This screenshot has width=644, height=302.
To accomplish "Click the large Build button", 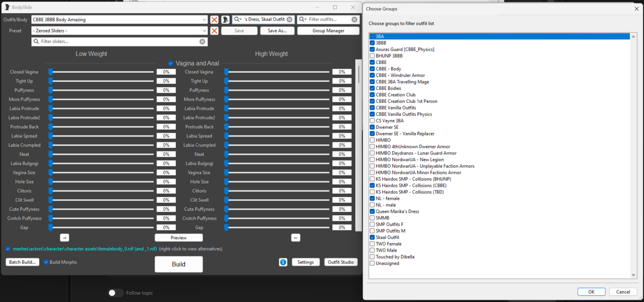I will click(x=179, y=264).
